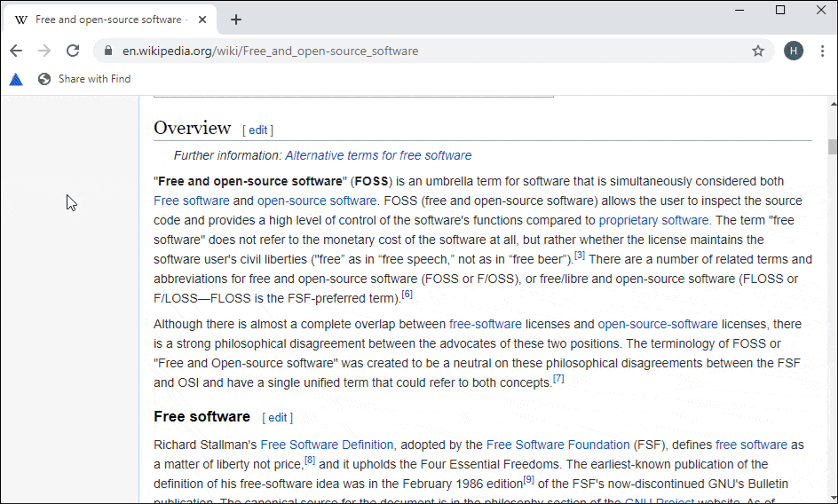Select the Free and open-source software tab
Viewport: 838px width, 504px height.
coord(109,20)
